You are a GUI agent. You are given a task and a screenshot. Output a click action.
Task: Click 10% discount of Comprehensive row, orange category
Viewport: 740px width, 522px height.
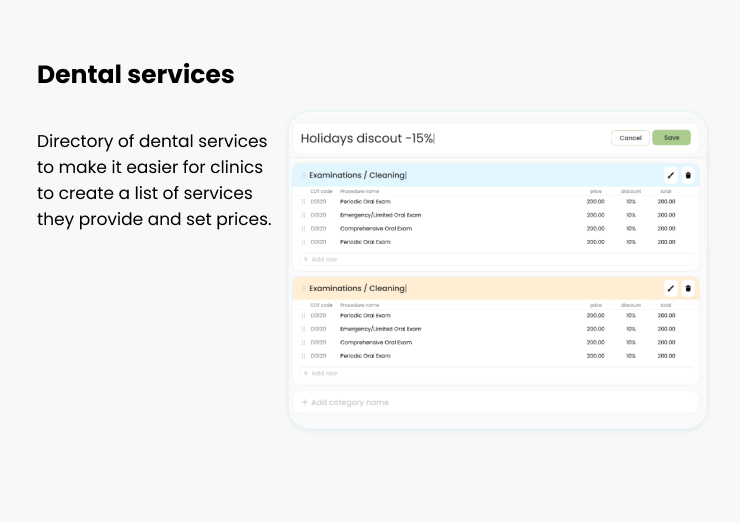pos(631,343)
